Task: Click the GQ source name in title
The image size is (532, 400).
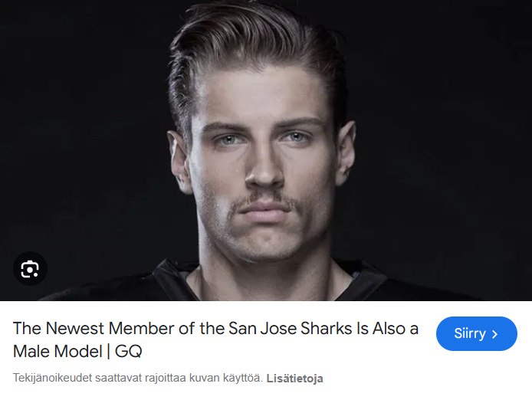Action: (129, 352)
